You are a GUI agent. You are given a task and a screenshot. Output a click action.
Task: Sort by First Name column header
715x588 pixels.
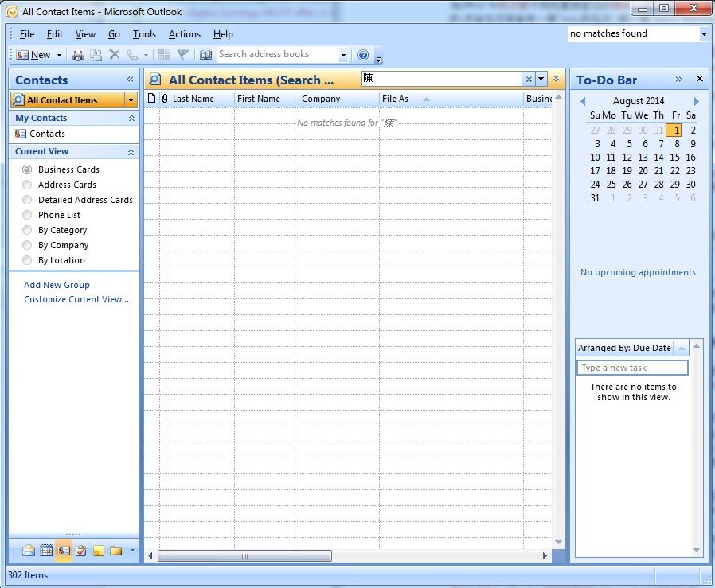(267, 99)
